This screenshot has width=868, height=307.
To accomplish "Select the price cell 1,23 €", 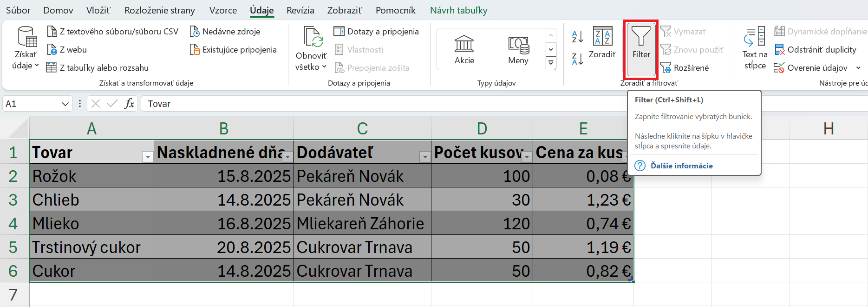I will point(583,200).
